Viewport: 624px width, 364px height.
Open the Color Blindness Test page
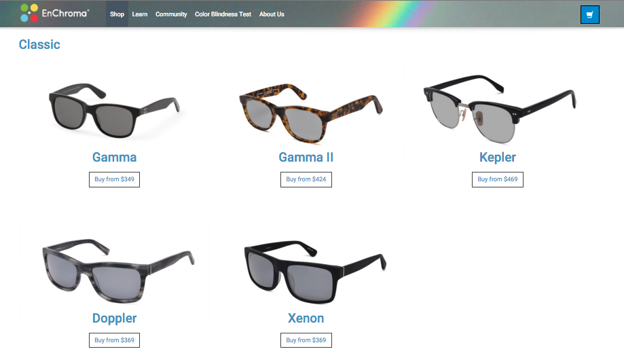(223, 14)
